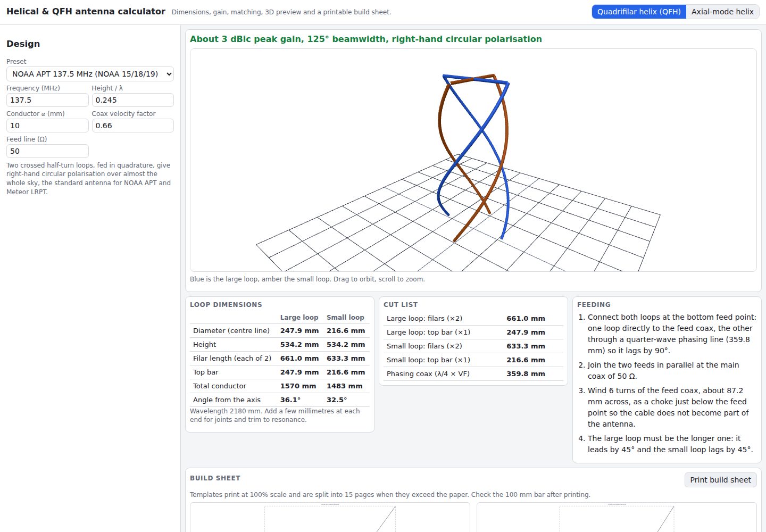Switch to Quadrifilar helix (QFH) mode
This screenshot has height=532, width=766.
pos(639,12)
